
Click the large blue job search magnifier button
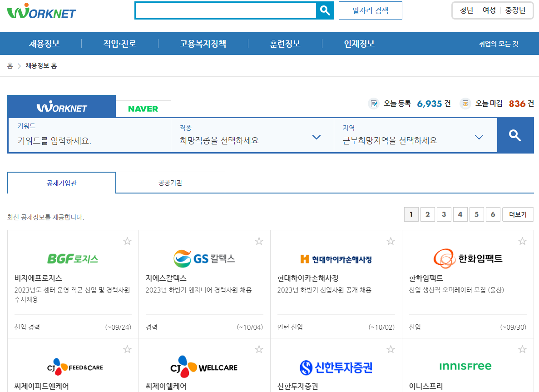pyautogui.click(x=515, y=135)
